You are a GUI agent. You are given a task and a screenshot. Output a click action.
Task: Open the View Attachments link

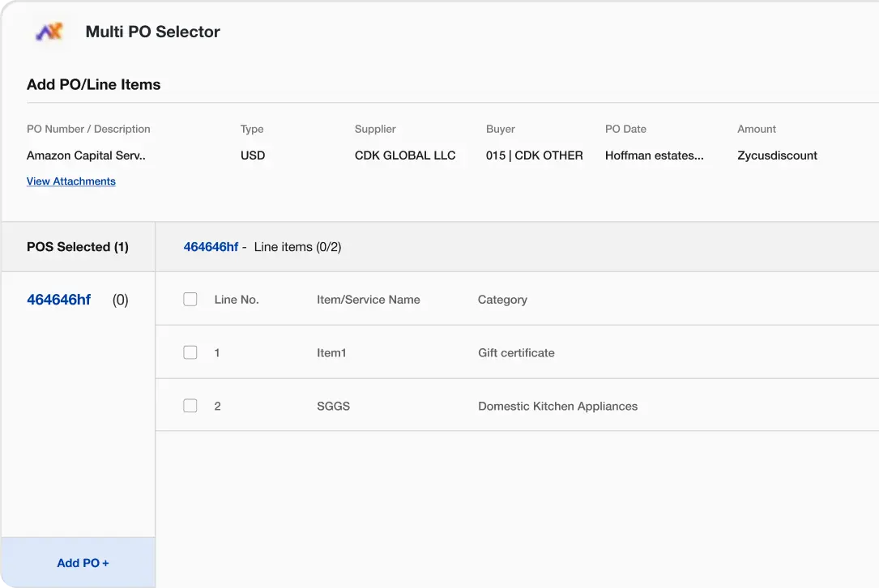point(71,181)
